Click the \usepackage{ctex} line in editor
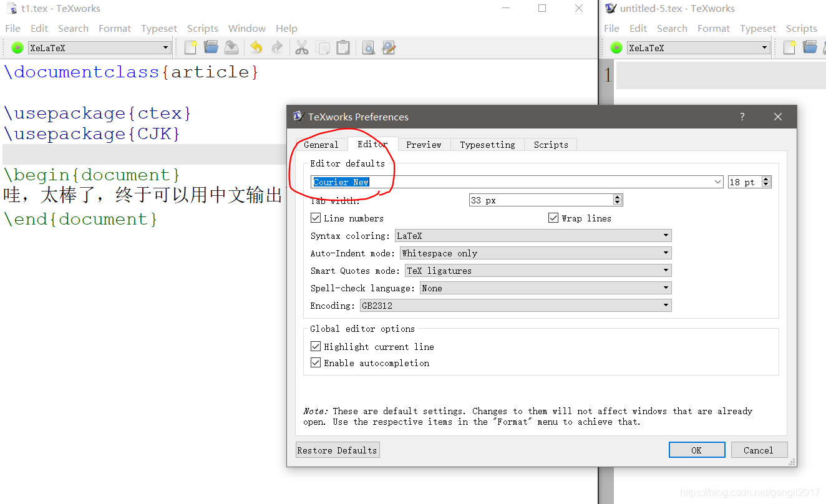Image resolution: width=826 pixels, height=504 pixels. 97,113
